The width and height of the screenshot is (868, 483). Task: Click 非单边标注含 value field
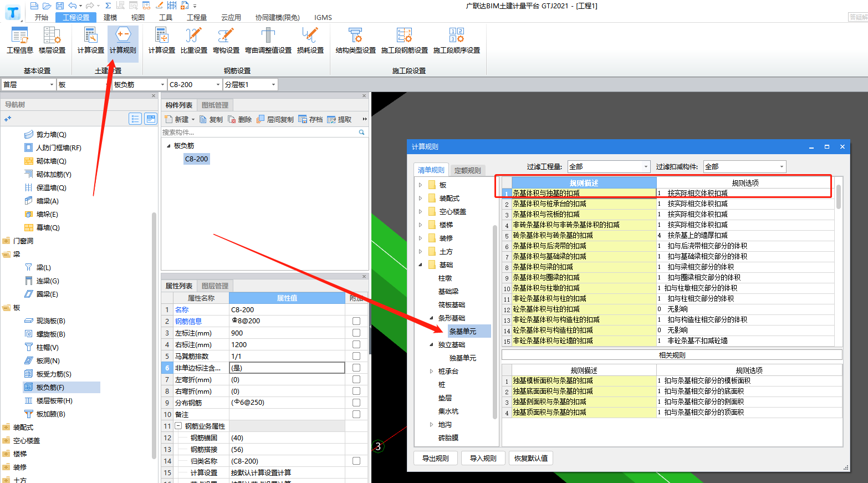coord(287,368)
